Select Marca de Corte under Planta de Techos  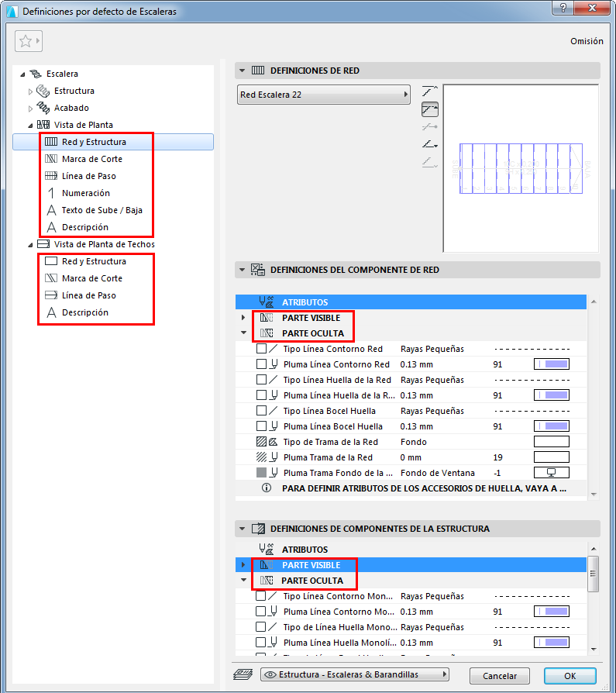pyautogui.click(x=92, y=278)
